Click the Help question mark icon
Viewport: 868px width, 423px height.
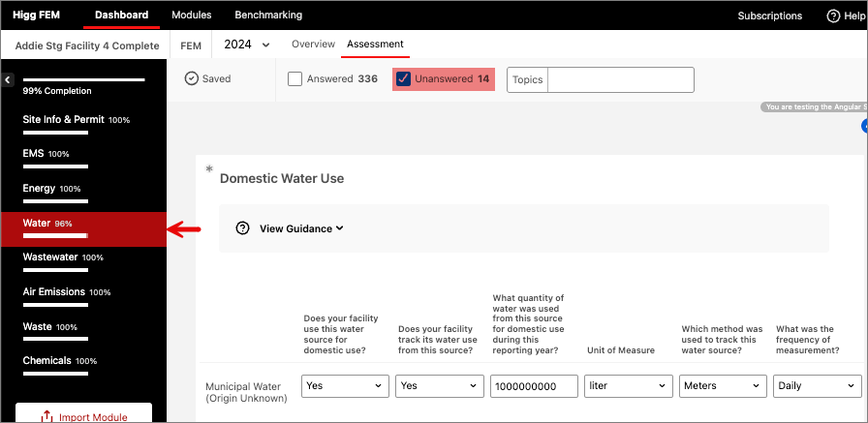point(833,16)
